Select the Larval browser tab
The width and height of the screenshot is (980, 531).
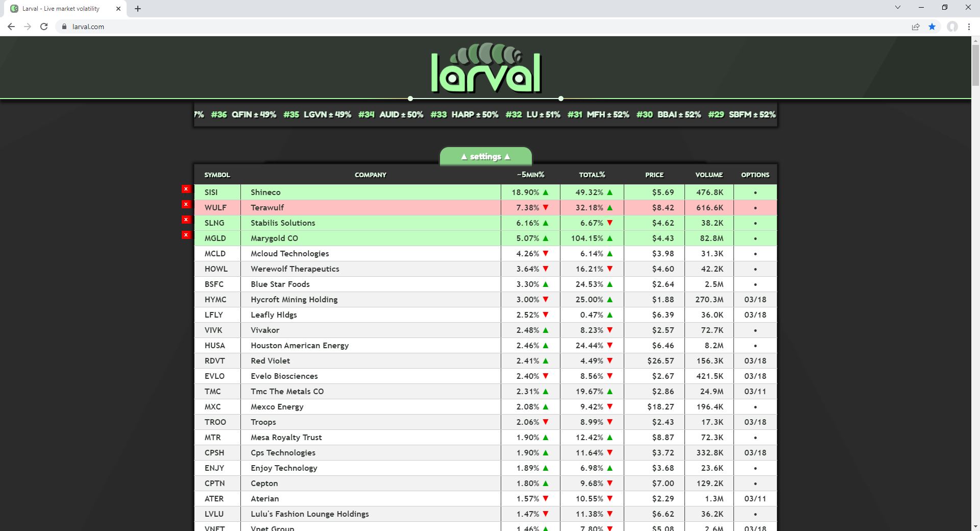(x=65, y=9)
